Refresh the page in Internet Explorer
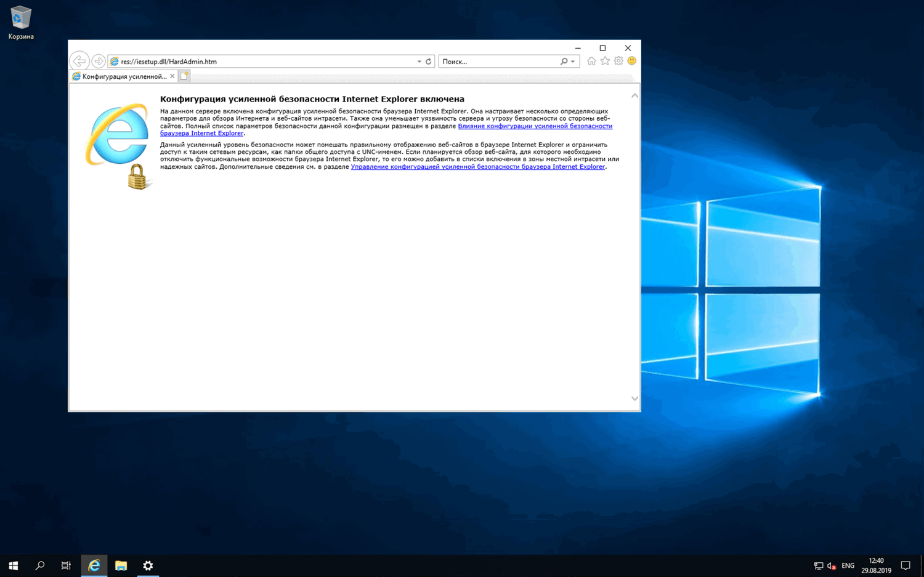 coord(429,62)
